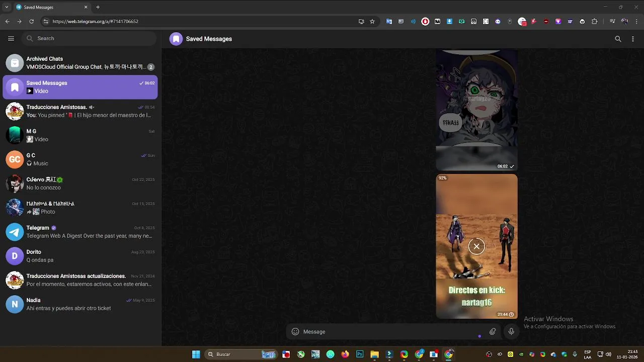
Task: Open the Windows Start menu
Action: 196,354
